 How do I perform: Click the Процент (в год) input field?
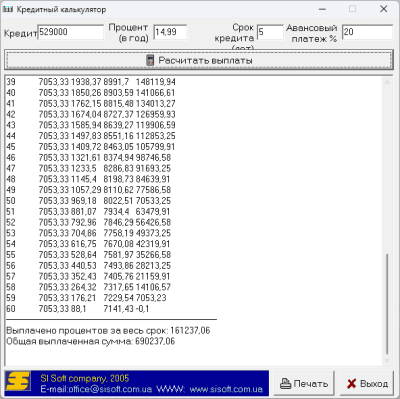pyautogui.click(x=170, y=32)
